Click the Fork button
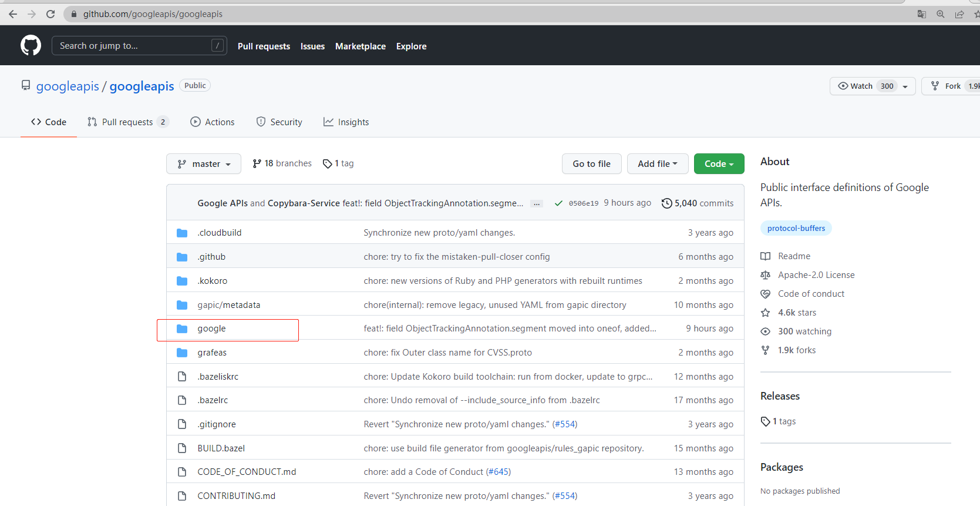The width and height of the screenshot is (980, 506). [951, 86]
